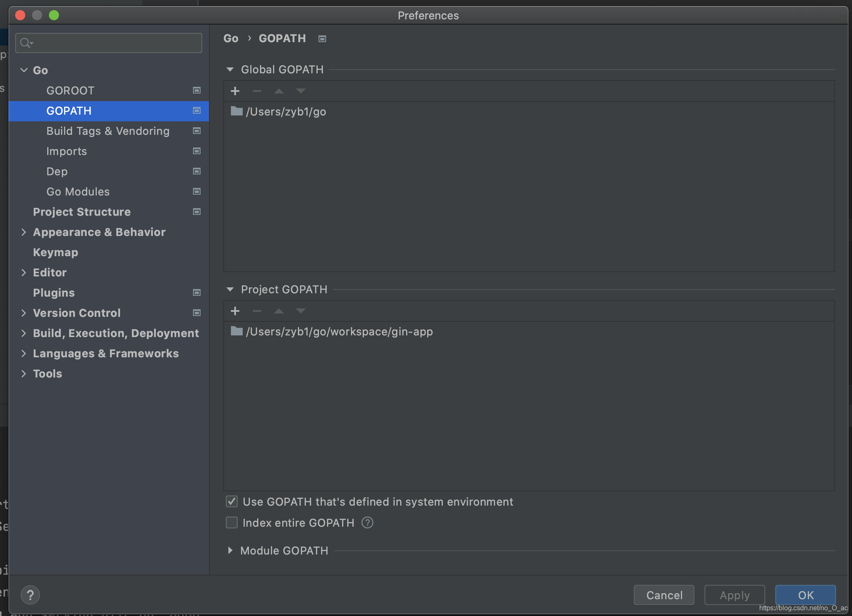Viewport: 852px width, 616px height.
Task: Open Build Tags & Vendoring settings page
Action: [108, 131]
